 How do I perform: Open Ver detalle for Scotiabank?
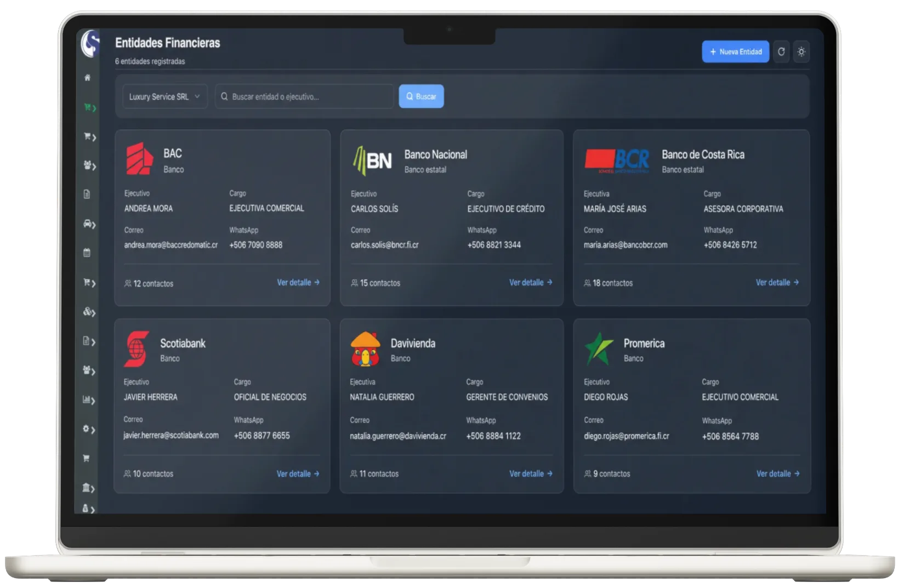[x=298, y=473]
